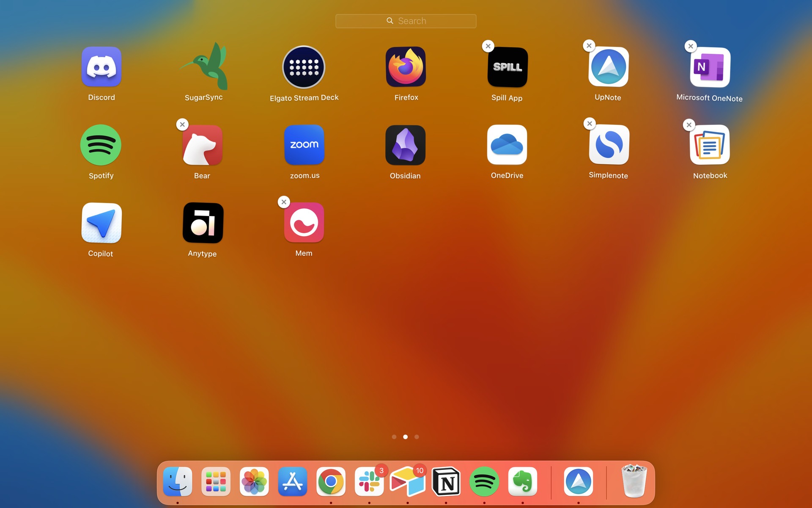This screenshot has height=508, width=812.
Task: Launch Simplenote app icon
Action: [x=609, y=145]
